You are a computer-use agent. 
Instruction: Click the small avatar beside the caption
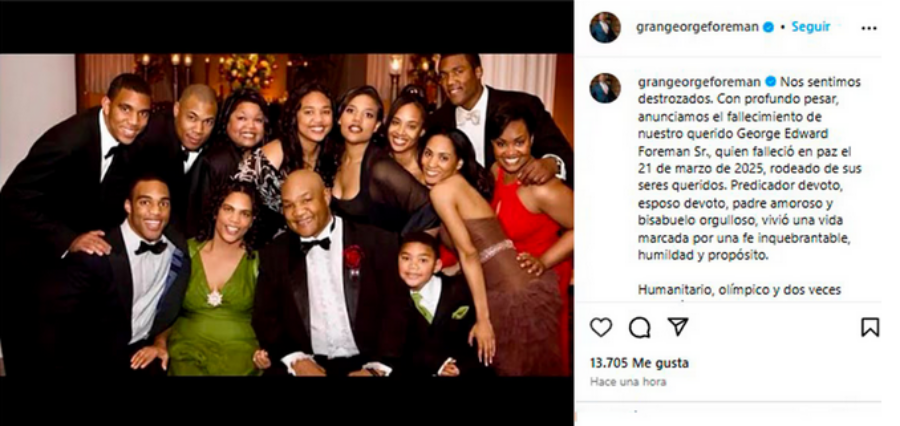604,88
